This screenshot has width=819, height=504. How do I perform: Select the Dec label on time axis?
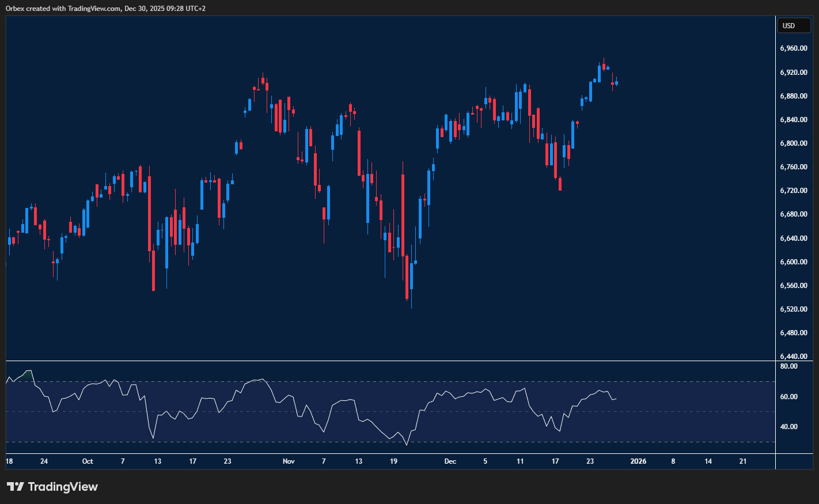point(450,461)
